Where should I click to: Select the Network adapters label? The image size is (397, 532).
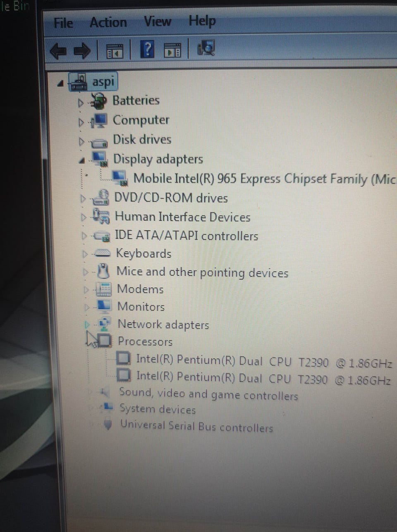coord(164,325)
